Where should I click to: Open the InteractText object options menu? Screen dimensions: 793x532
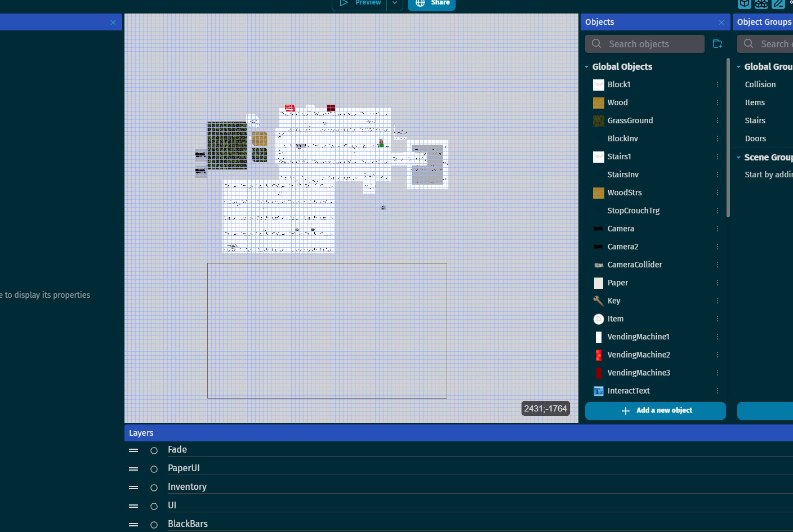pyautogui.click(x=718, y=391)
